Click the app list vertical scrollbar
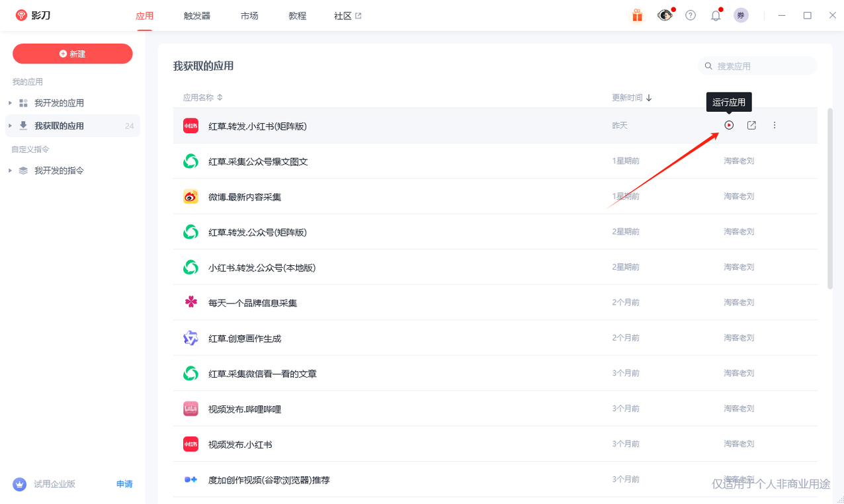Viewport: 844px width, 504px height. click(830, 198)
